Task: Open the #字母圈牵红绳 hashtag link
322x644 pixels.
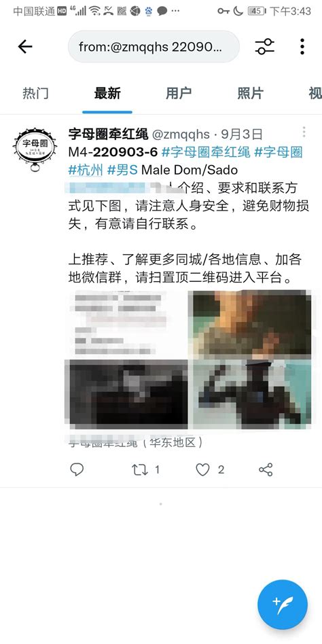Action: pos(206,152)
